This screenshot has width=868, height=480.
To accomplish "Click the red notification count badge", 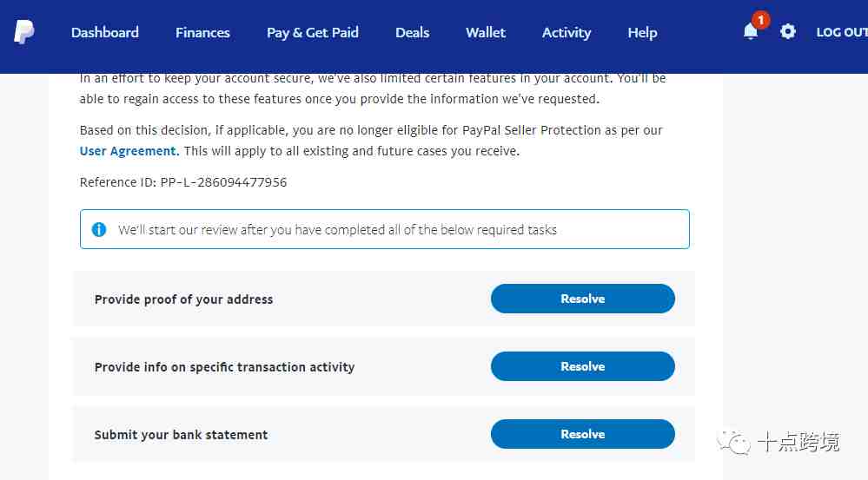I will [760, 20].
